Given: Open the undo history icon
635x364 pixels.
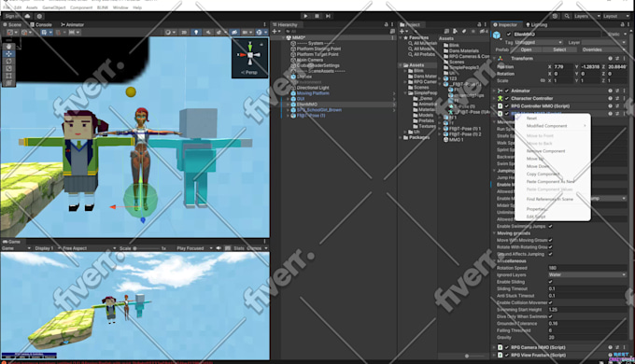Looking at the screenshot, I should [x=555, y=16].
